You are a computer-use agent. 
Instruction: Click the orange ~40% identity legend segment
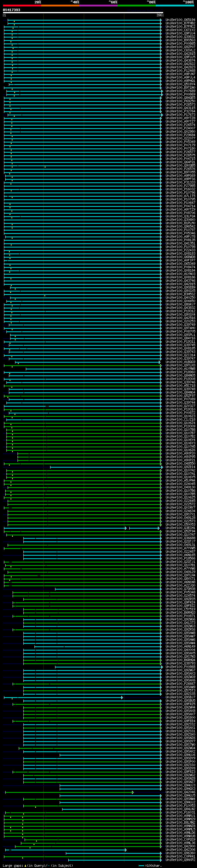(x=60, y=6)
